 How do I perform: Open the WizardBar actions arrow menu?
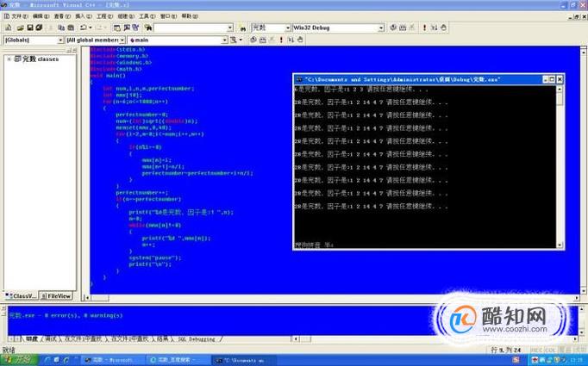pos(241,40)
